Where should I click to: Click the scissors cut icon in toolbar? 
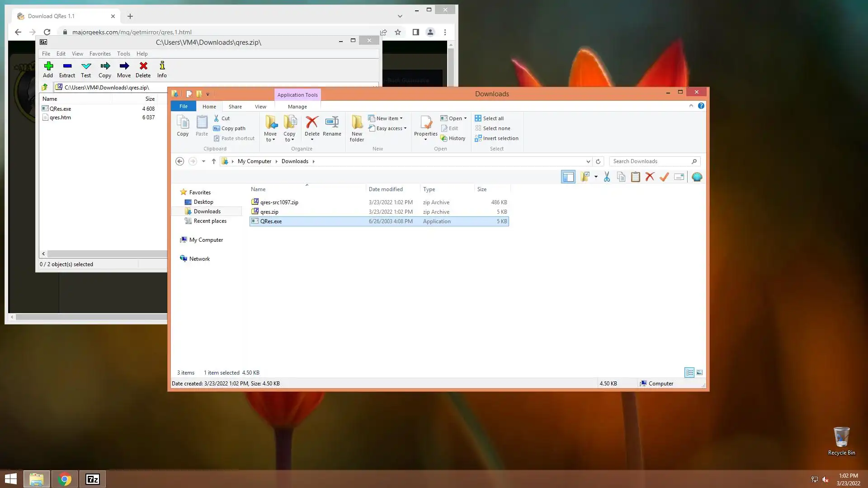[x=607, y=177]
